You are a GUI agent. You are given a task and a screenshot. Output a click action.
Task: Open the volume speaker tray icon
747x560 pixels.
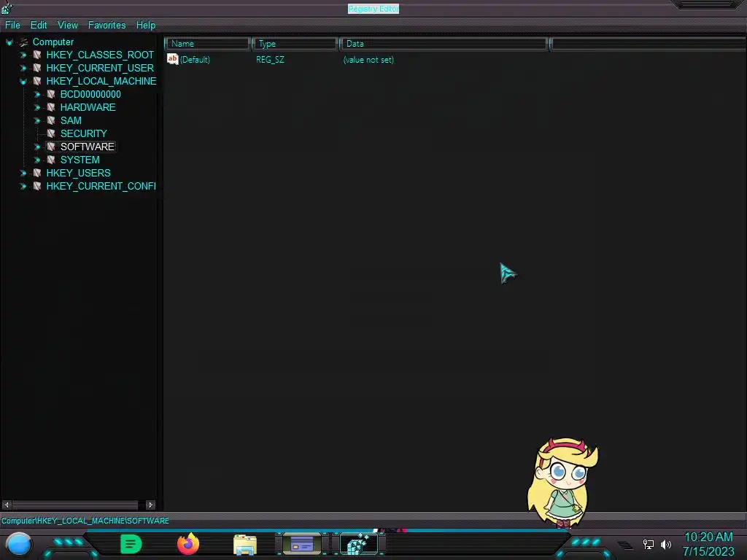tap(666, 544)
